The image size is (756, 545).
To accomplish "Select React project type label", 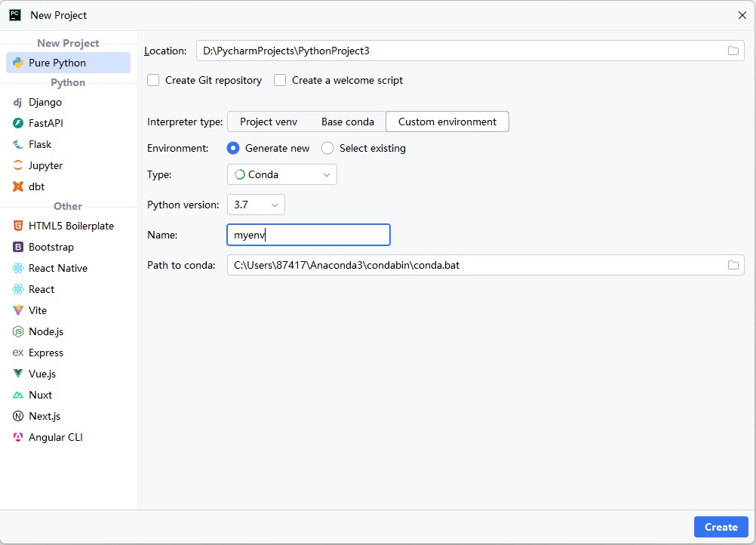I will click(x=41, y=289).
